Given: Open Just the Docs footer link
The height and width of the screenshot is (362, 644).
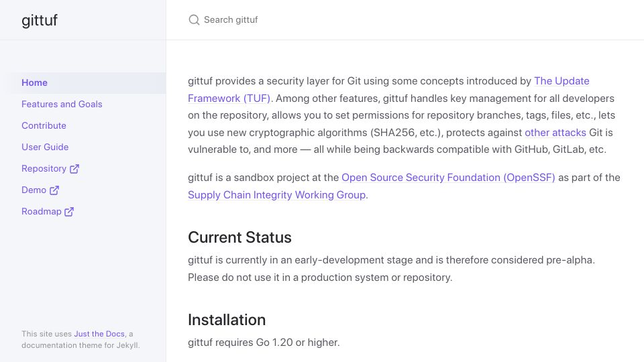Looking at the screenshot, I should coord(99,334).
